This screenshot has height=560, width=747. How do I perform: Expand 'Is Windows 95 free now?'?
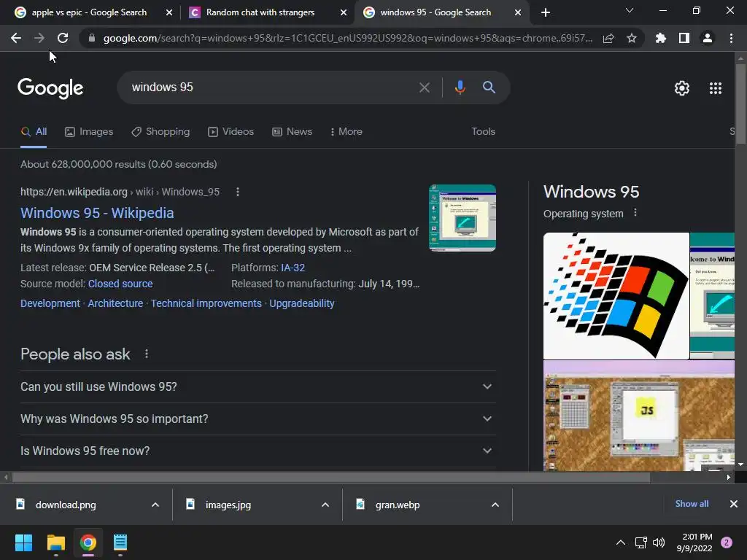click(x=258, y=451)
